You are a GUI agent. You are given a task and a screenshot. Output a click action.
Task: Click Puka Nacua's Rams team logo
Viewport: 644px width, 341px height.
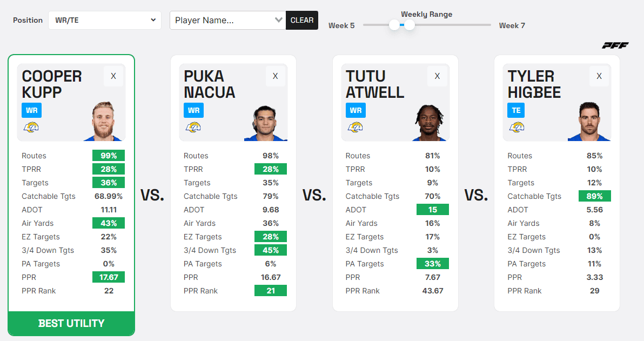coord(193,128)
